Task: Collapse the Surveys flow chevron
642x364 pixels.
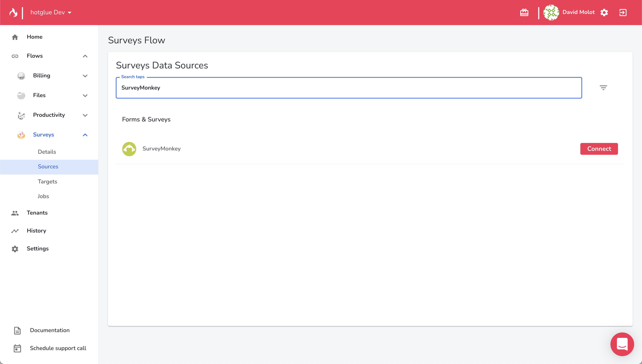Action: pyautogui.click(x=85, y=135)
